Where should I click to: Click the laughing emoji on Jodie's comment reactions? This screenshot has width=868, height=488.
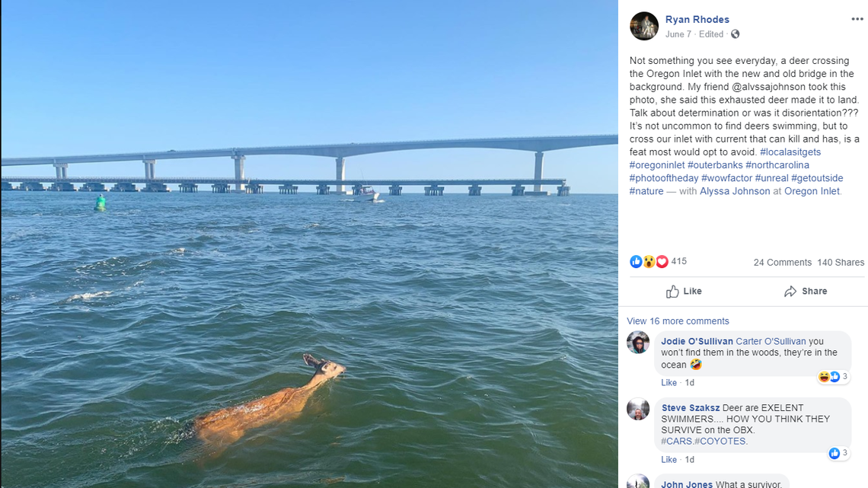pyautogui.click(x=824, y=375)
